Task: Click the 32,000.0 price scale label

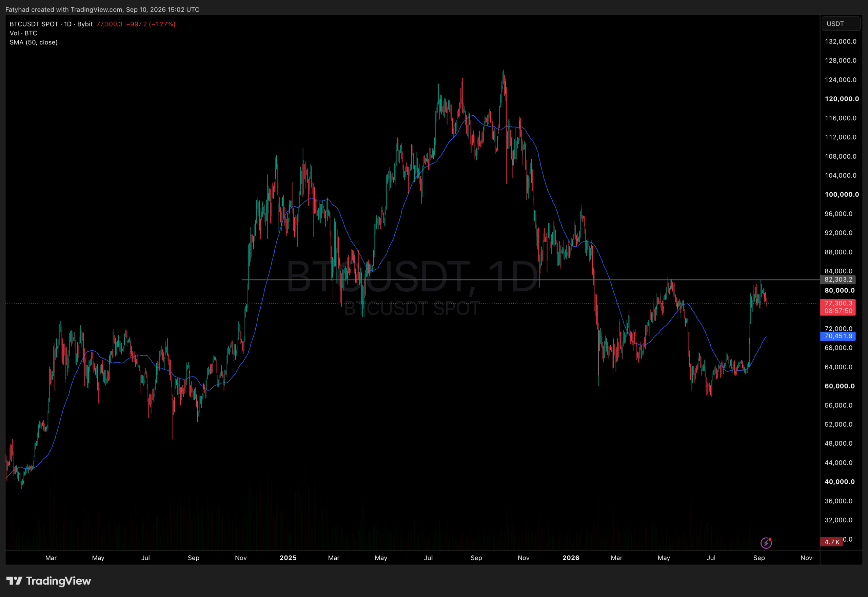Action: click(839, 520)
